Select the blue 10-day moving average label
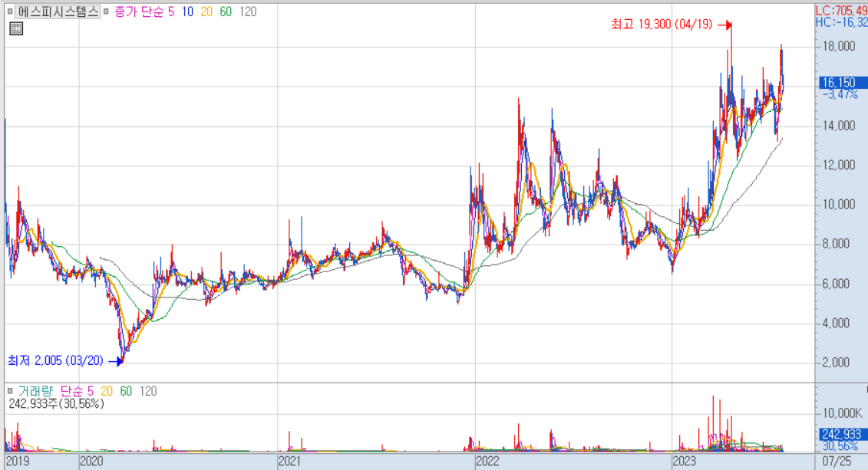 [188, 12]
